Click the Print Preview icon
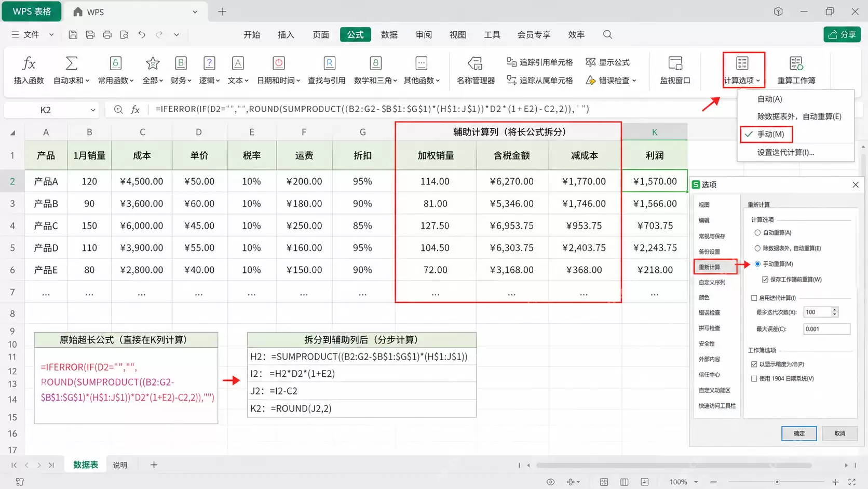Screen dimensions: 868x489 coord(124,35)
